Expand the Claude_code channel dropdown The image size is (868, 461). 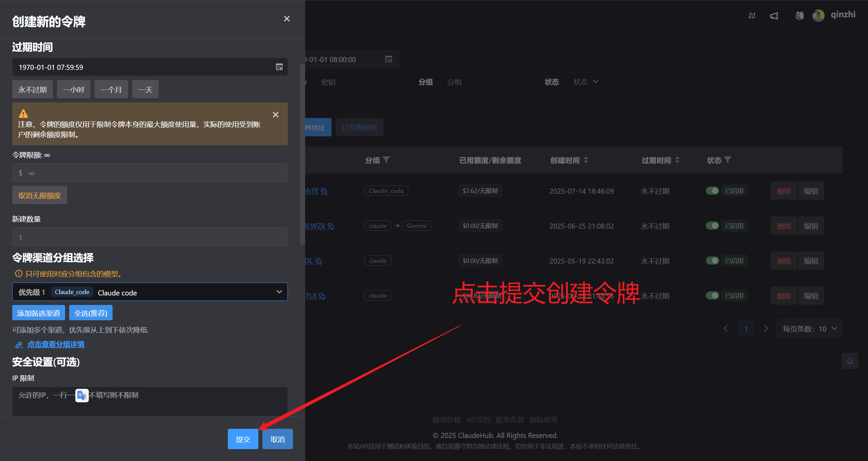point(279,292)
